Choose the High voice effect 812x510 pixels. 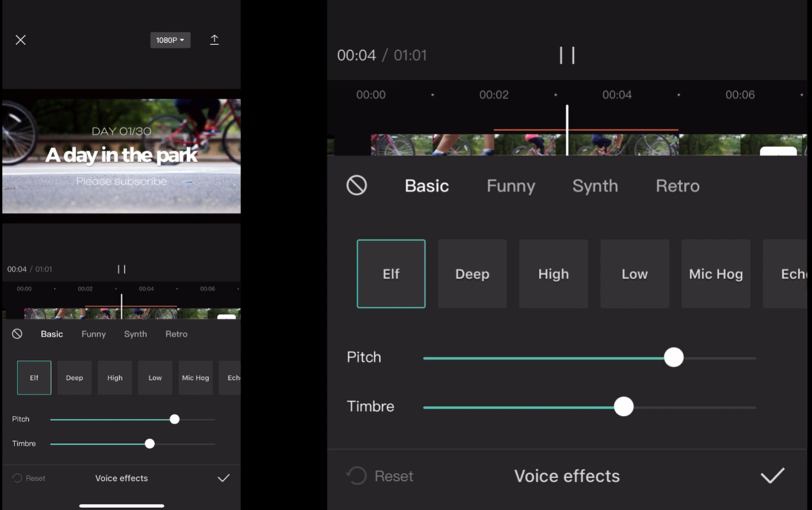pos(553,273)
